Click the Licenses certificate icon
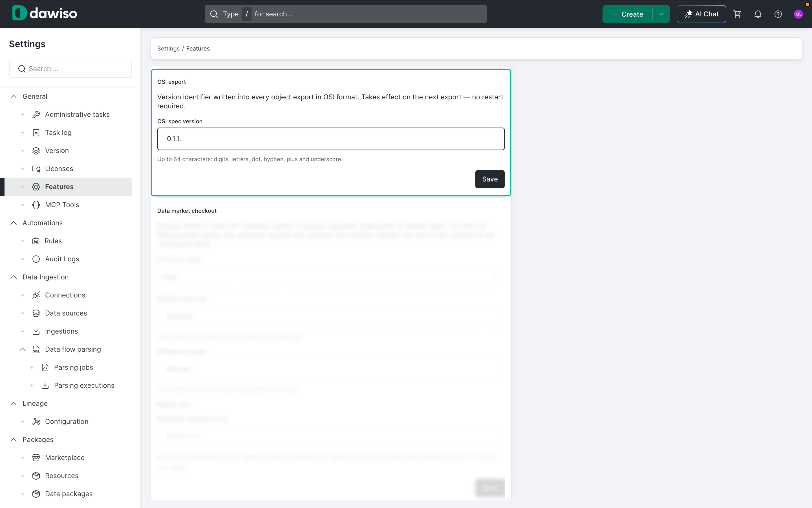Viewport: 812px width, 508px height. point(36,169)
